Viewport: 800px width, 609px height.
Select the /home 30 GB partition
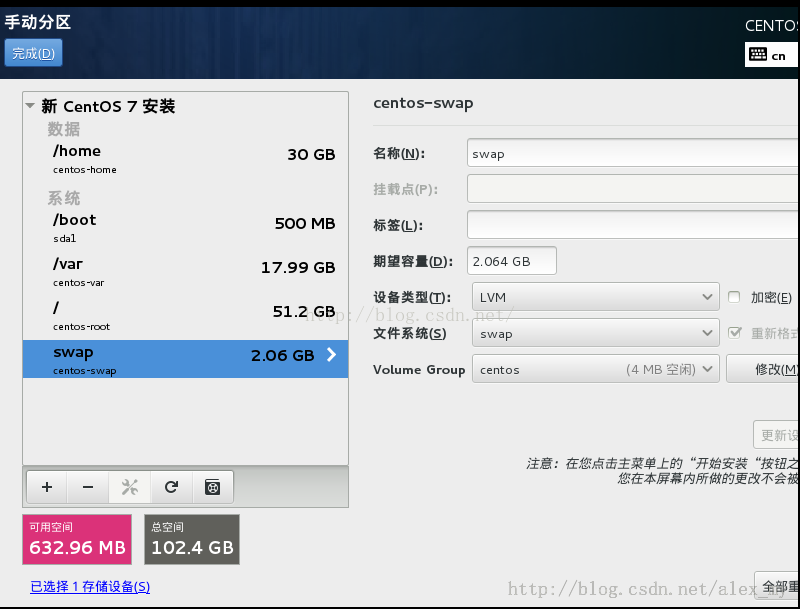(x=186, y=159)
